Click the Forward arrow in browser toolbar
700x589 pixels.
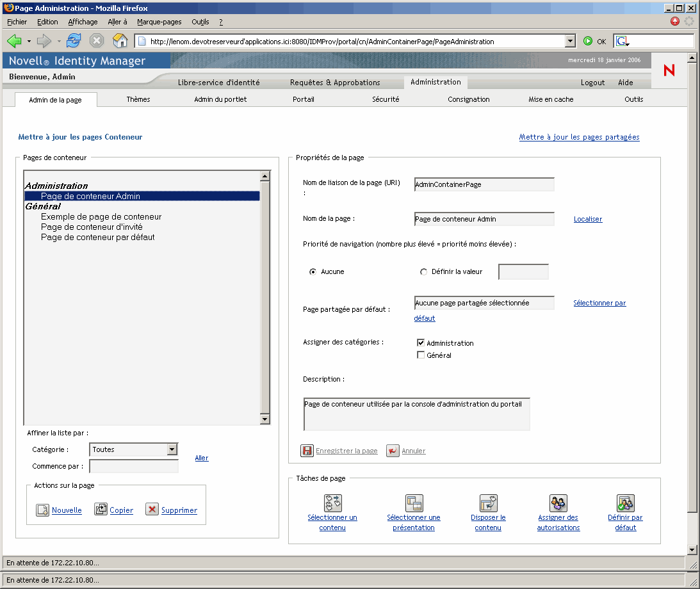click(x=44, y=41)
